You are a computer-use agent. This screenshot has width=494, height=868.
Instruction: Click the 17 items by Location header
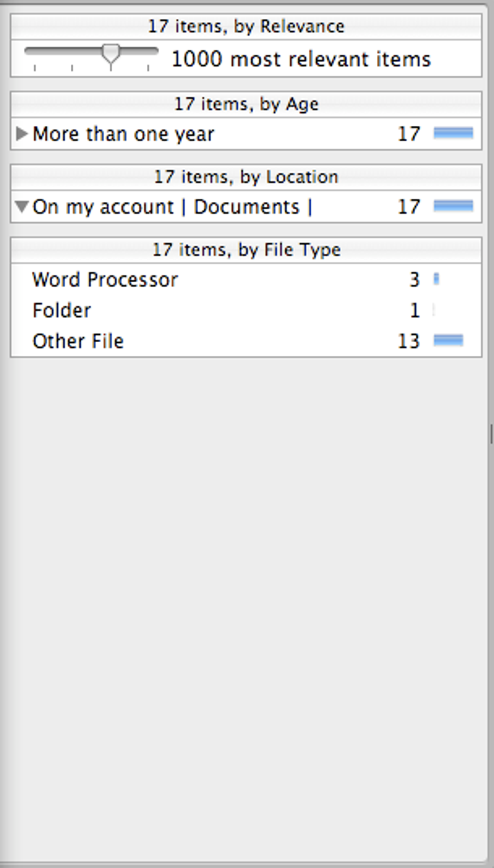(246, 177)
